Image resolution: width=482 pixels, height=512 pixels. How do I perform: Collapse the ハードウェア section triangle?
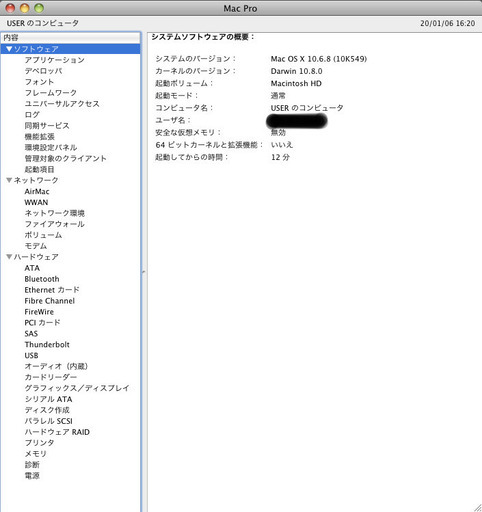[9, 257]
